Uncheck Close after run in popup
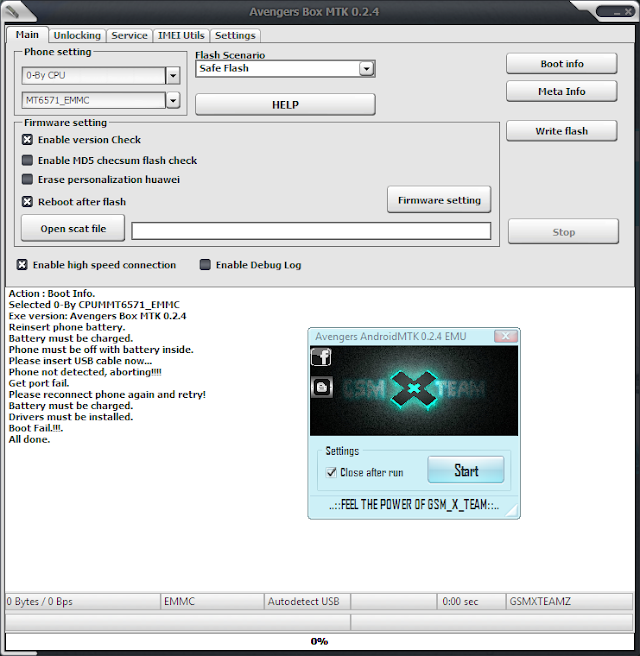 (x=331, y=472)
